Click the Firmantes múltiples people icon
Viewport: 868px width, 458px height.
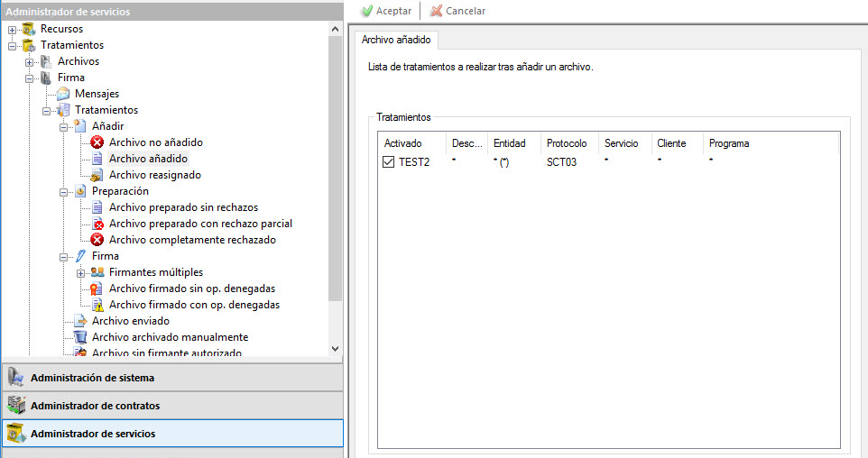[97, 272]
